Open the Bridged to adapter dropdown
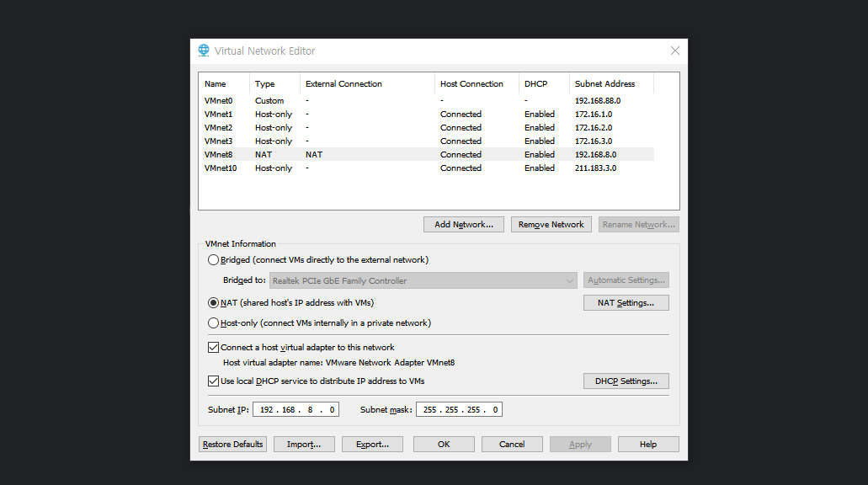 click(x=423, y=280)
